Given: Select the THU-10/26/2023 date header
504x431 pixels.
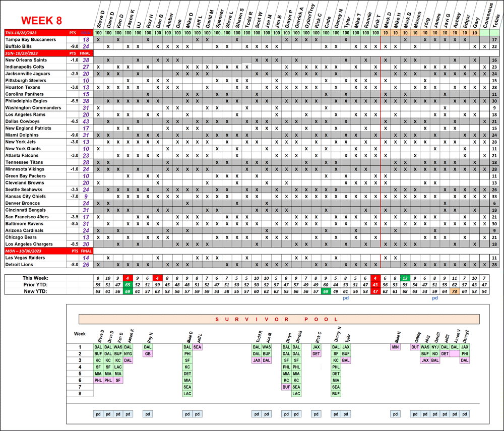Looking at the screenshot, I should coord(25,32).
